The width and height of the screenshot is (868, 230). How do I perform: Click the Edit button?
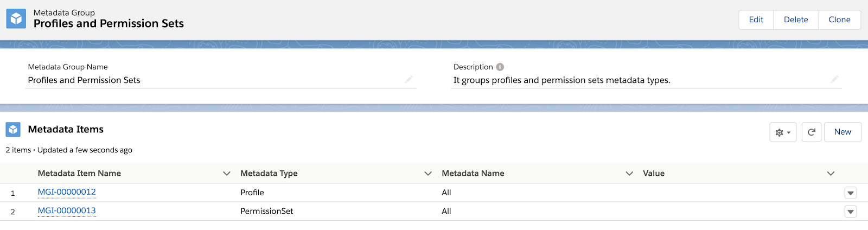(x=756, y=20)
